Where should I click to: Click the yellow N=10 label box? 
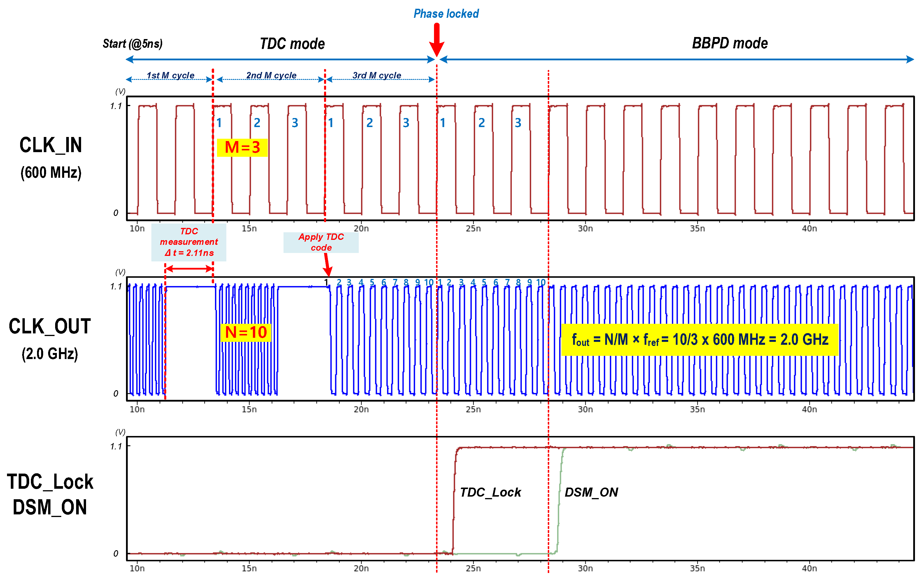(x=246, y=333)
